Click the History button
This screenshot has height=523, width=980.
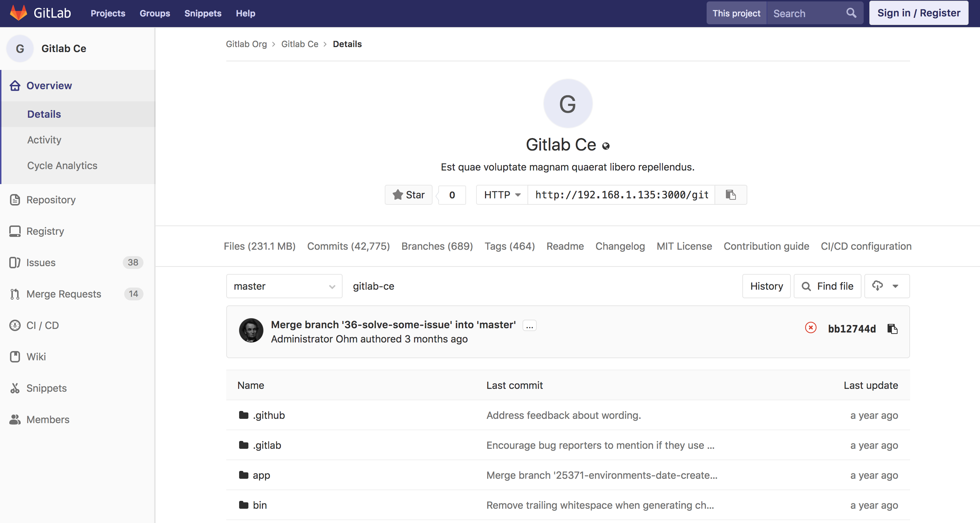pyautogui.click(x=766, y=286)
